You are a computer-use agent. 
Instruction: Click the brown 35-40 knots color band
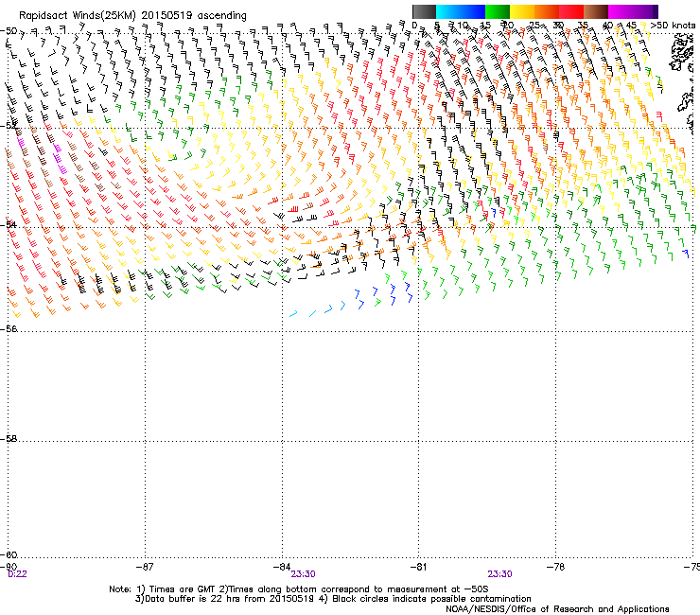coord(596,11)
